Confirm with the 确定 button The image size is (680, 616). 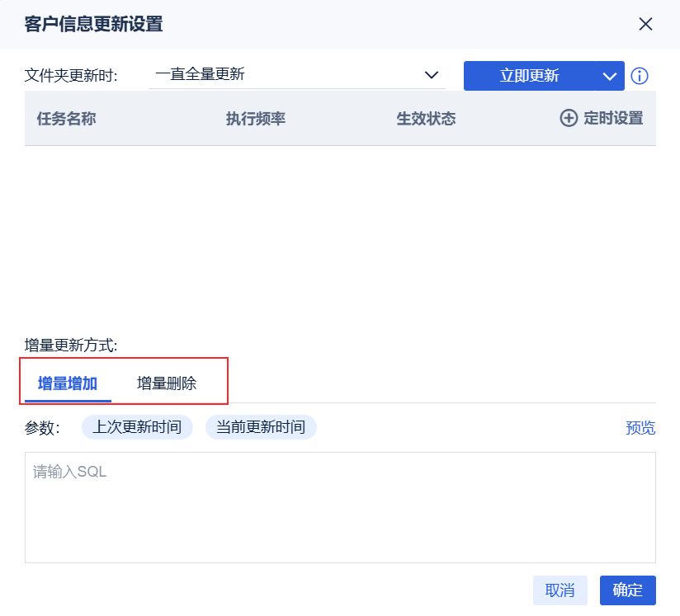[627, 590]
